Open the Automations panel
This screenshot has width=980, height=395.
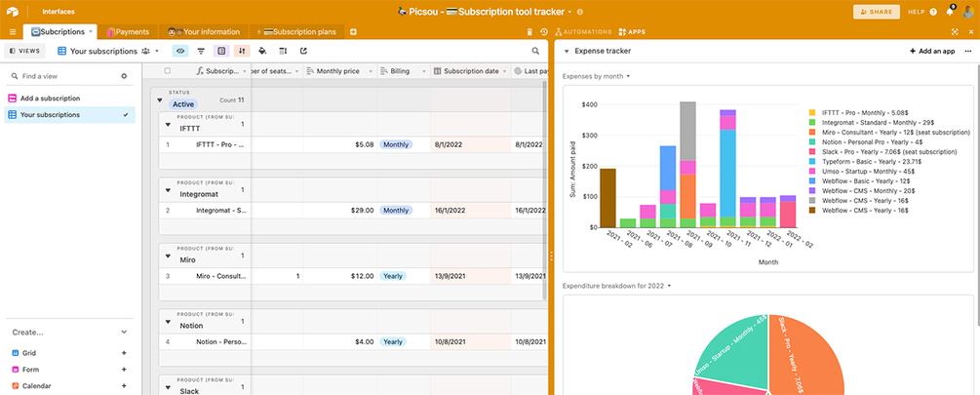point(583,32)
